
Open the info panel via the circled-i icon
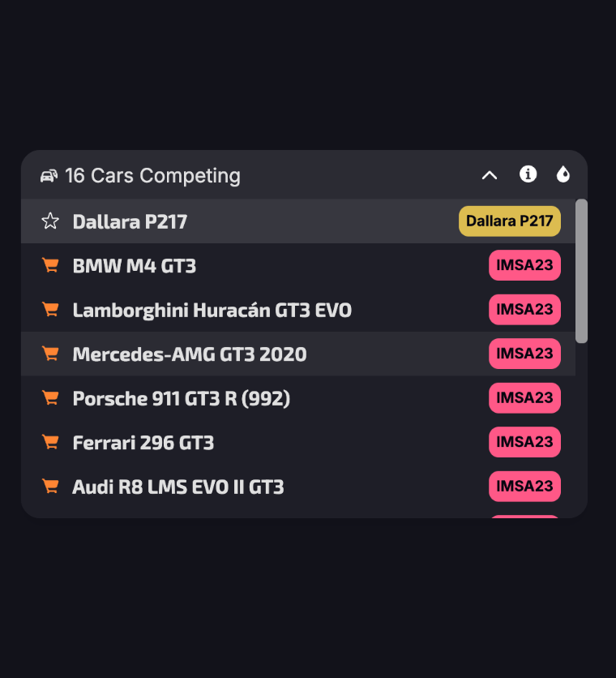pyautogui.click(x=528, y=174)
